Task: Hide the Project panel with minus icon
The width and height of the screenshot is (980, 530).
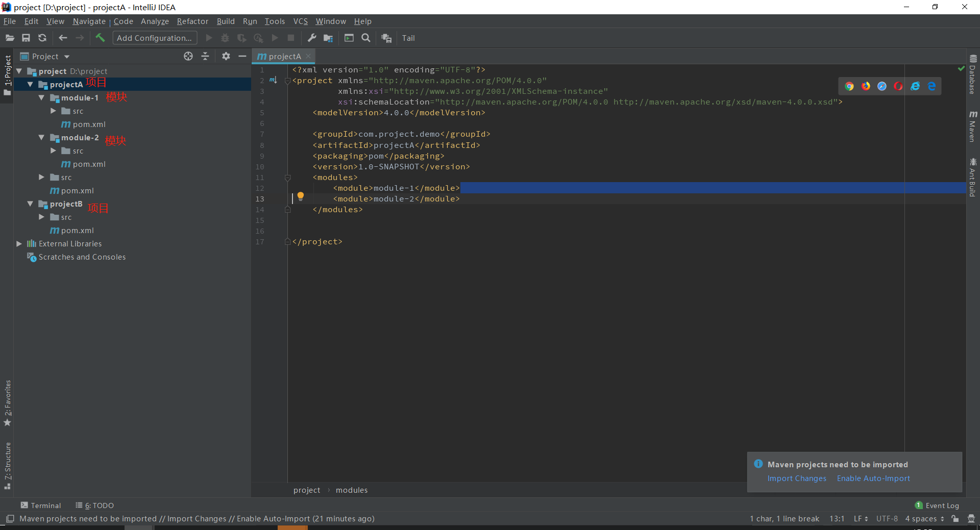Action: pos(242,57)
